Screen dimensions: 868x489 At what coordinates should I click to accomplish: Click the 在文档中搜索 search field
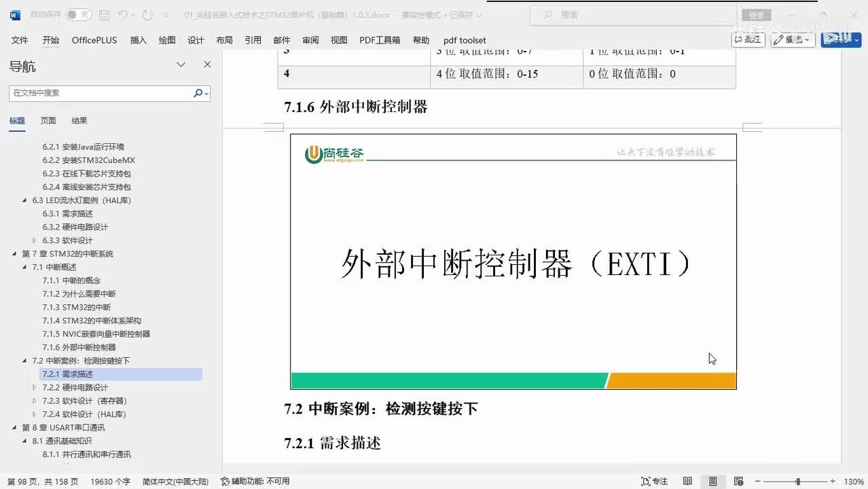pyautogui.click(x=99, y=93)
